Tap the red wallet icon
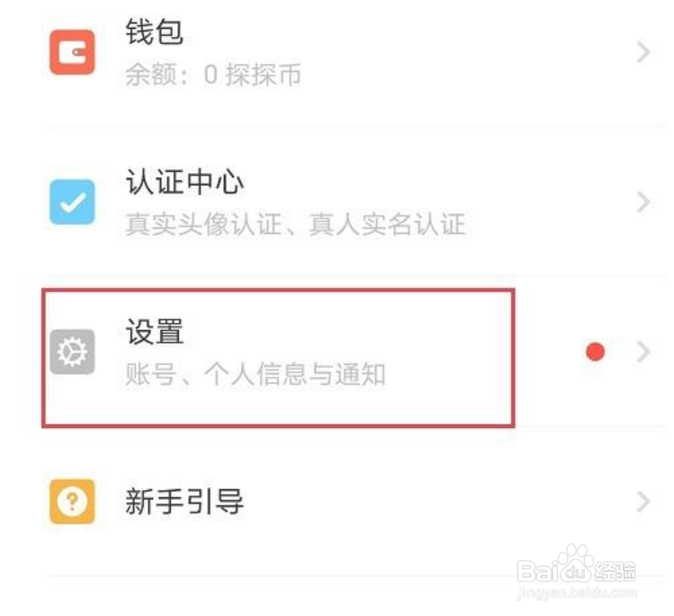 72,52
